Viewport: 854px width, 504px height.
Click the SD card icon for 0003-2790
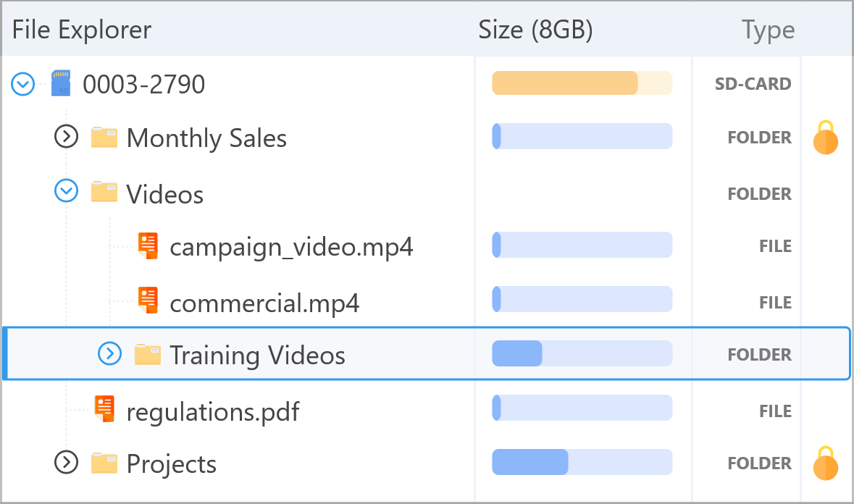click(60, 84)
